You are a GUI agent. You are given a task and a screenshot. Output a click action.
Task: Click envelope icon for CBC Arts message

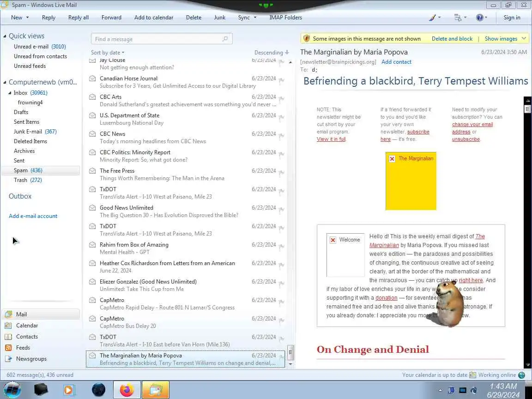(x=92, y=97)
